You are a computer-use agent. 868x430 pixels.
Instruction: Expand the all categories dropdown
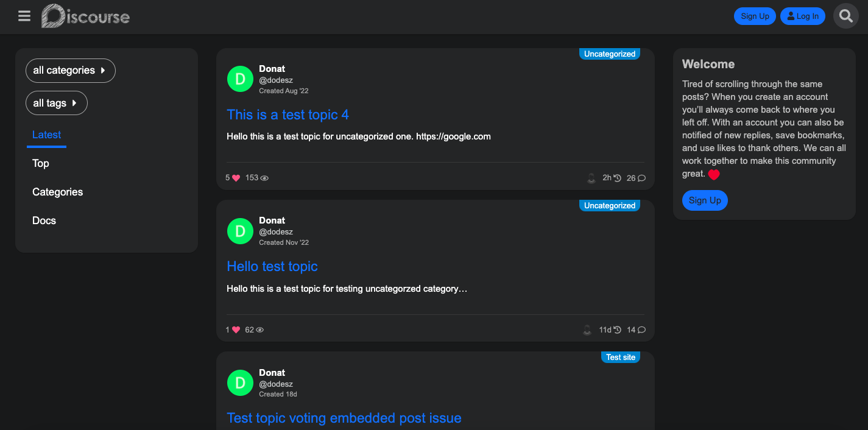71,71
